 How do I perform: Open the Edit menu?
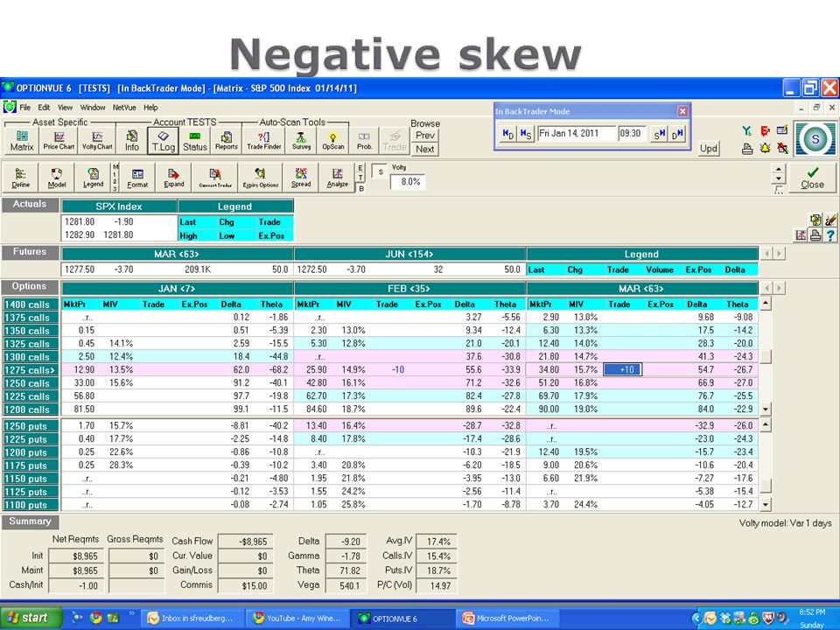(x=44, y=107)
